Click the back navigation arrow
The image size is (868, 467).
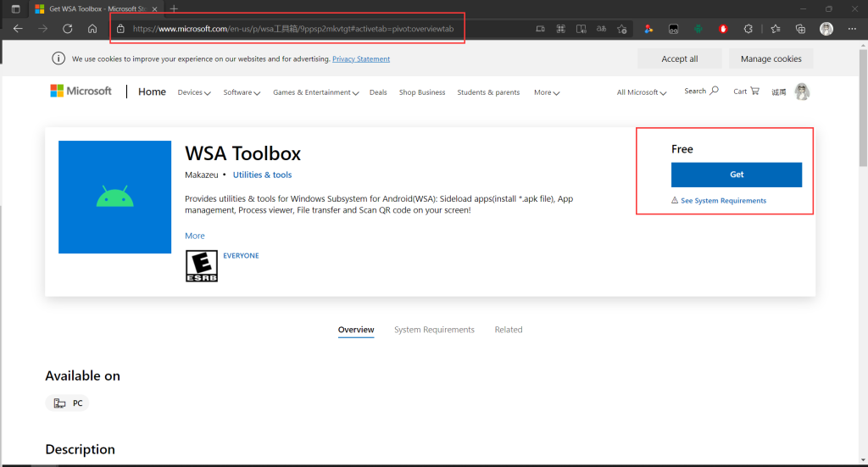18,29
